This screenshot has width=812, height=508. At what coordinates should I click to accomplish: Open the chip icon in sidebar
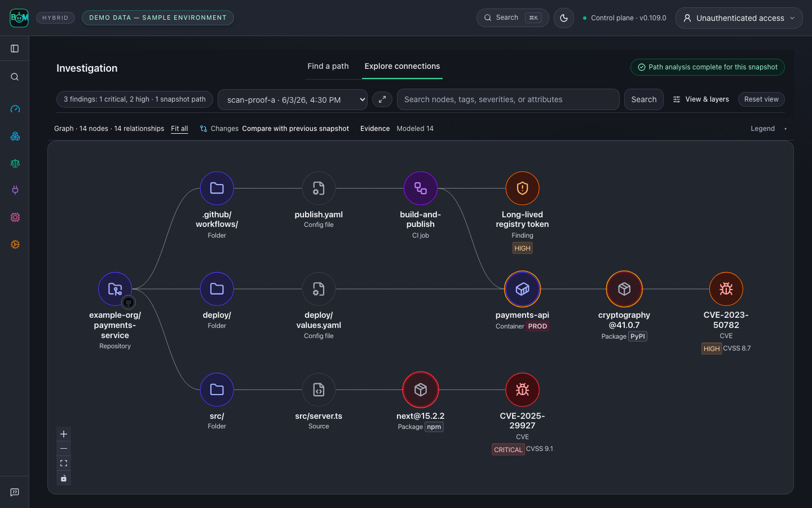[15, 217]
